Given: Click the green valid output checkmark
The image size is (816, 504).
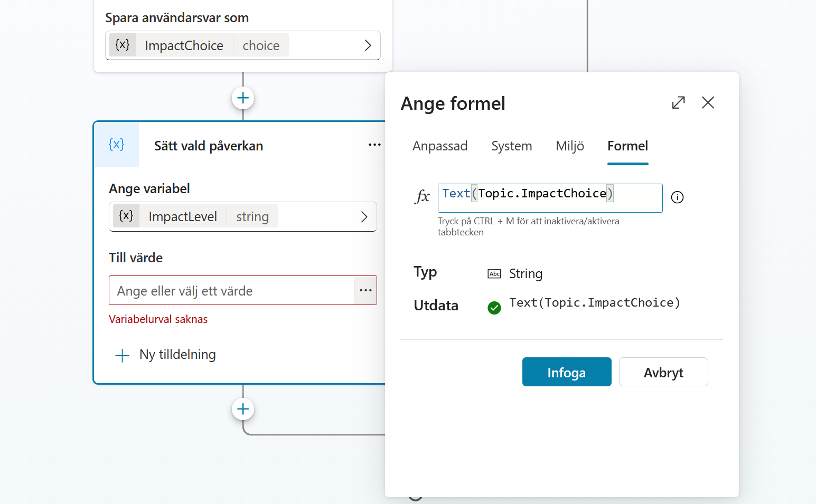Looking at the screenshot, I should [x=494, y=308].
